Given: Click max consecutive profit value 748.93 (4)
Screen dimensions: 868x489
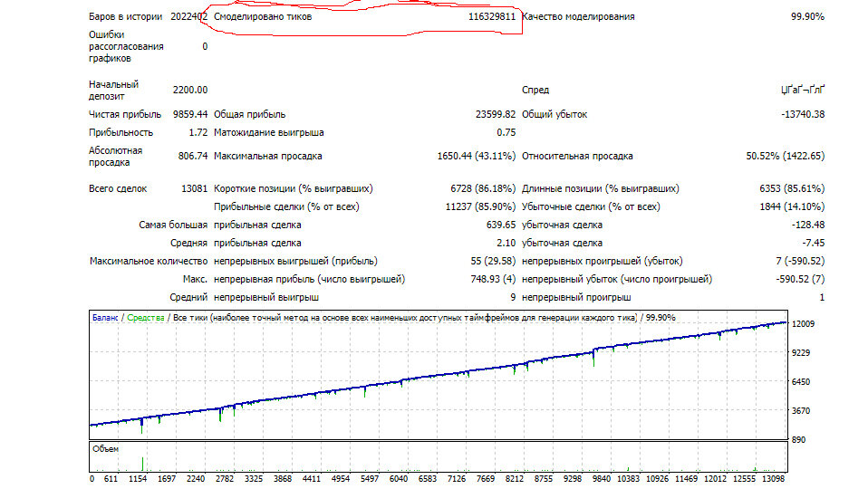Looking at the screenshot, I should pos(493,279).
